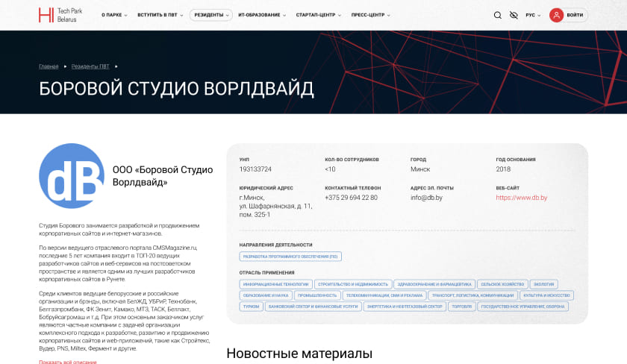Click the company name «ООО Боровой Студио Ворлдвайд»
The width and height of the screenshot is (627, 364).
coord(163,176)
